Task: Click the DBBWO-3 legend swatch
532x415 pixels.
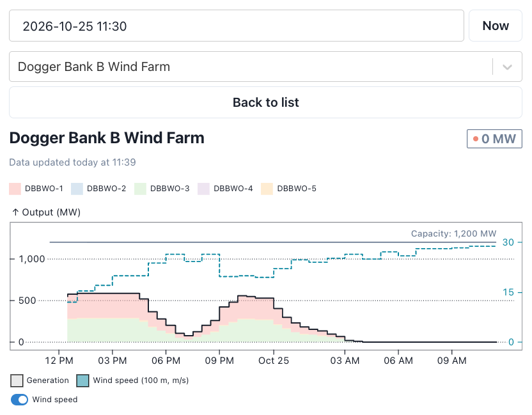Action: [x=140, y=189]
